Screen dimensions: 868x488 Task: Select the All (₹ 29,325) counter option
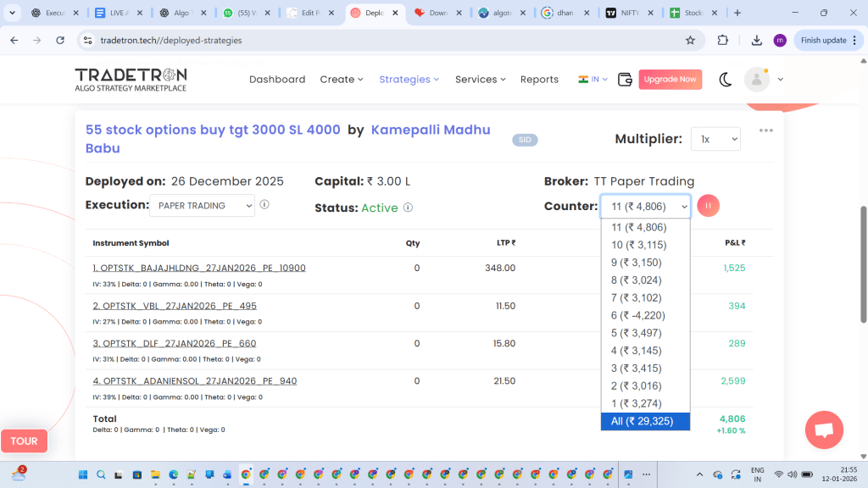(645, 421)
